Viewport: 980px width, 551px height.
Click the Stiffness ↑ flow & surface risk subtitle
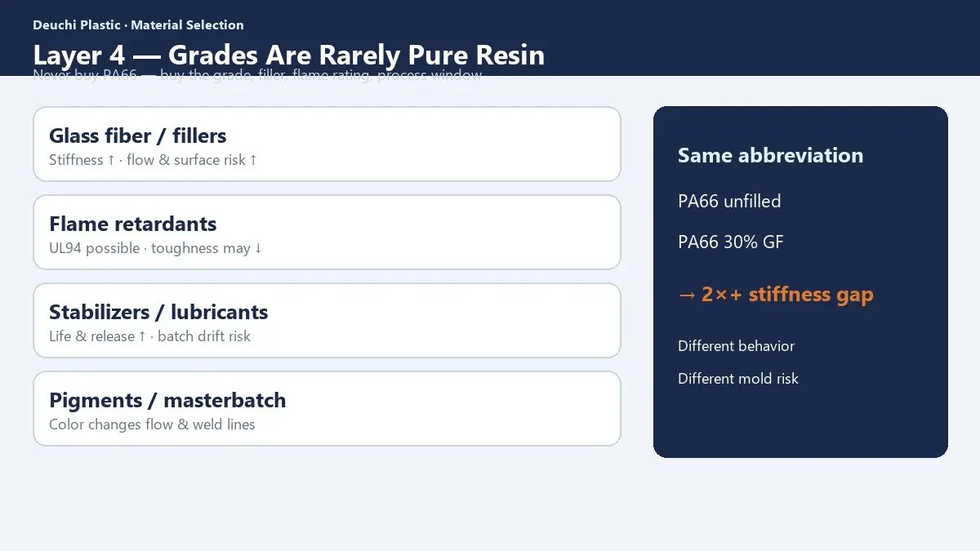pos(154,160)
